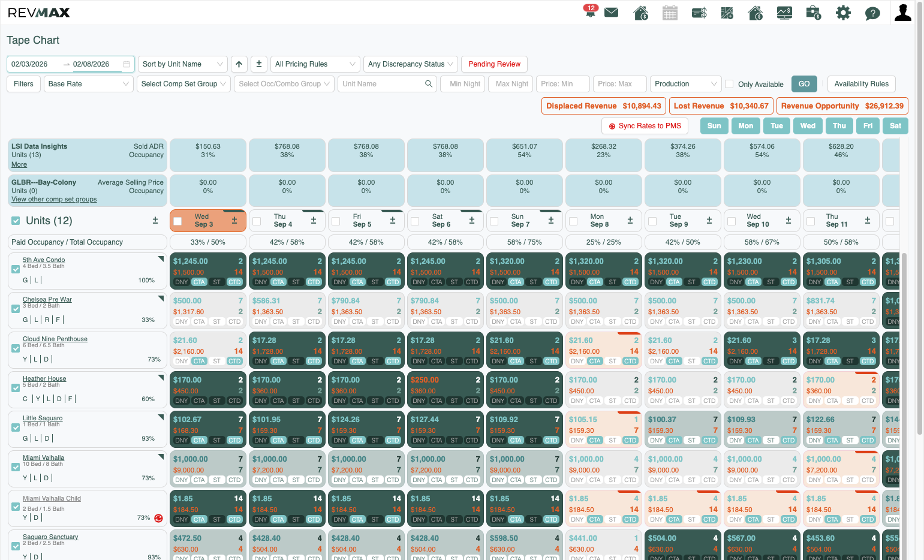Open the All Pricing Rules dropdown

315,64
